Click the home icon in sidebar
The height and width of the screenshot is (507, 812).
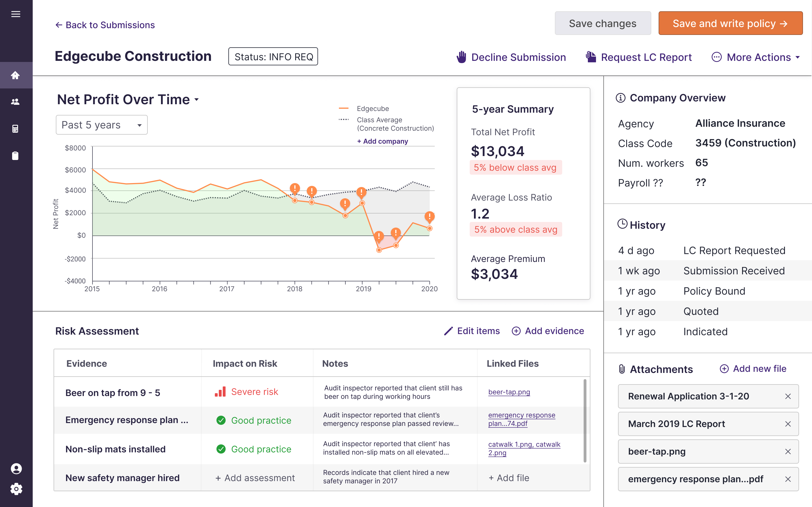point(16,75)
